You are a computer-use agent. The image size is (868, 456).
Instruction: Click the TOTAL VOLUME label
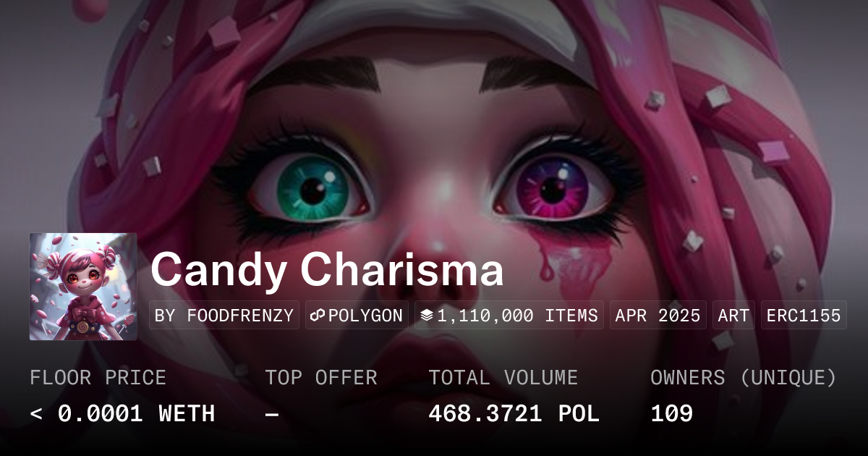[x=503, y=378]
